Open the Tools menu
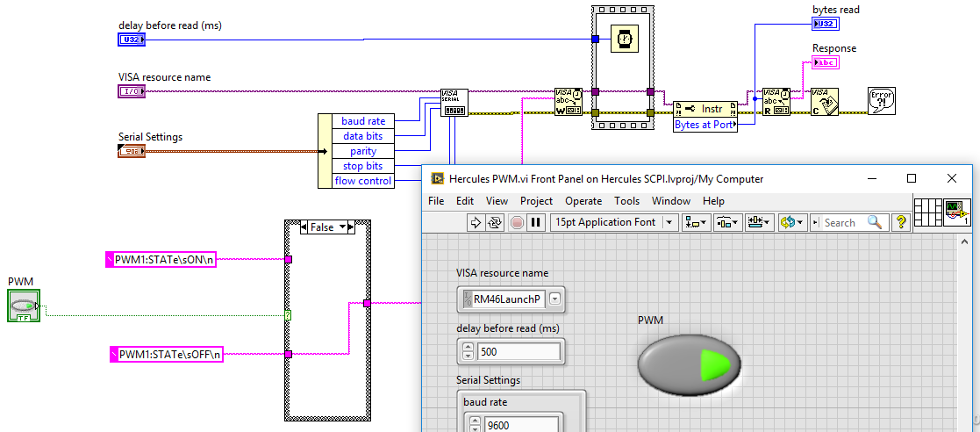980x432 pixels. (x=626, y=201)
